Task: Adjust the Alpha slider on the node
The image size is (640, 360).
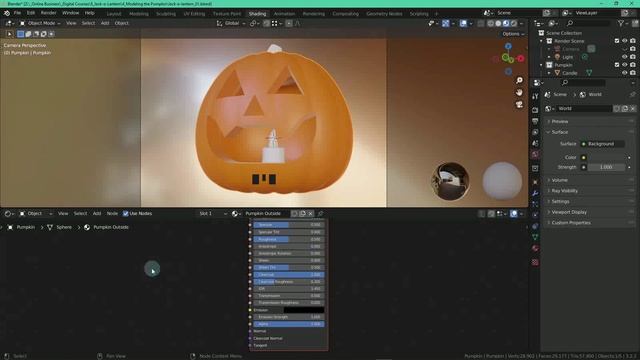Action: point(289,324)
